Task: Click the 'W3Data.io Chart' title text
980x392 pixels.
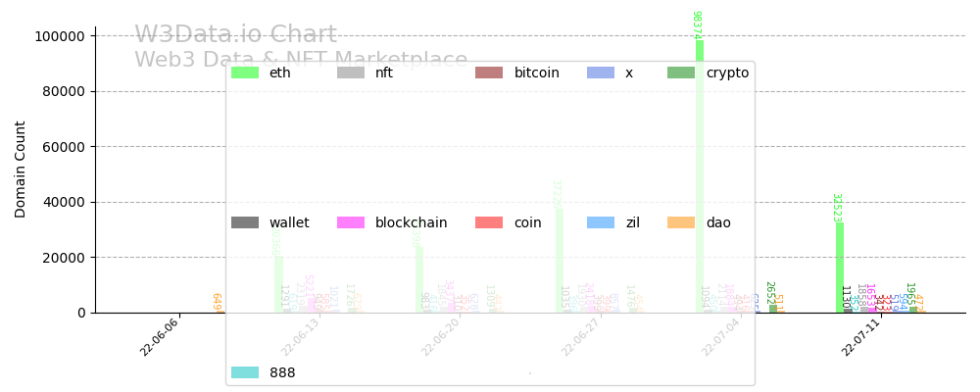Action: click(x=235, y=35)
